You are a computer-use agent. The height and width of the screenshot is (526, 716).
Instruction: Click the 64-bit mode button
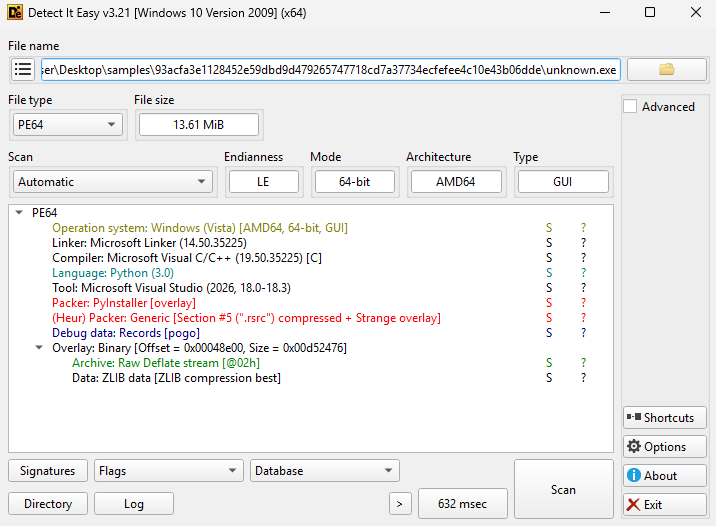coord(355,182)
